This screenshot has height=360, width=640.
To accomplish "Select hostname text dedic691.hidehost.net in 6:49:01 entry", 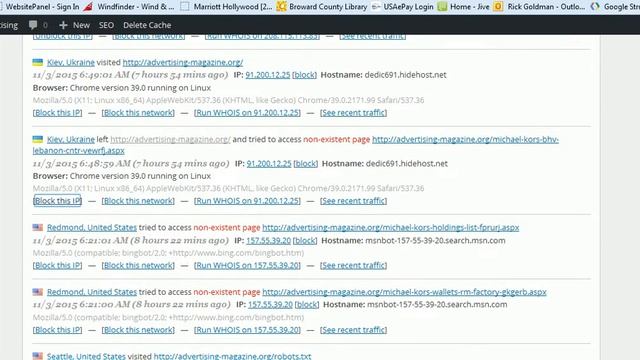I will point(405,75).
